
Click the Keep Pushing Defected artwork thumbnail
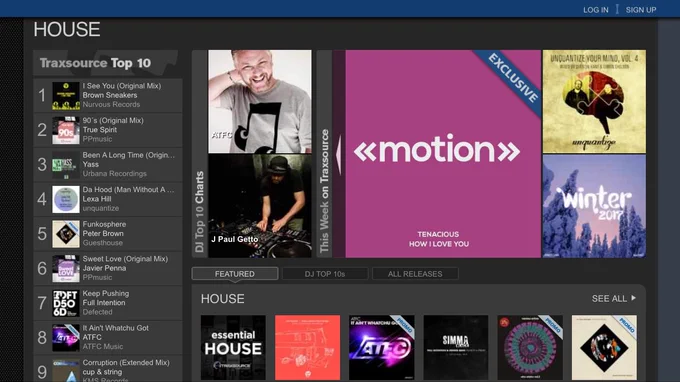click(66, 304)
